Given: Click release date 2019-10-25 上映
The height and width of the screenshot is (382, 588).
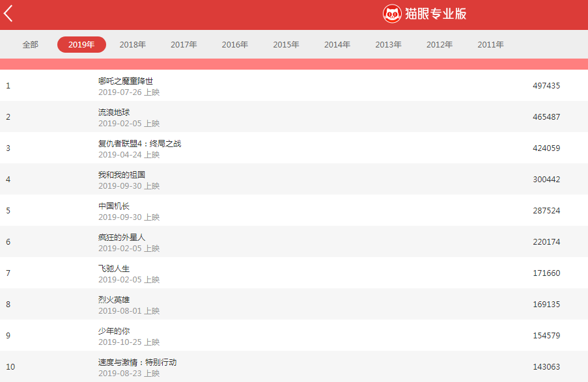Looking at the screenshot, I should 129,342.
